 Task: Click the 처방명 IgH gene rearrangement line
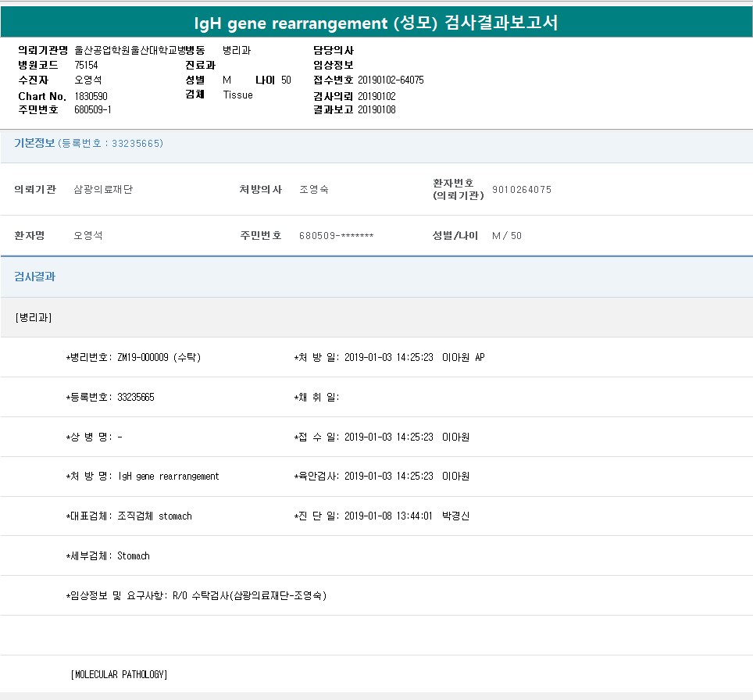click(x=143, y=477)
